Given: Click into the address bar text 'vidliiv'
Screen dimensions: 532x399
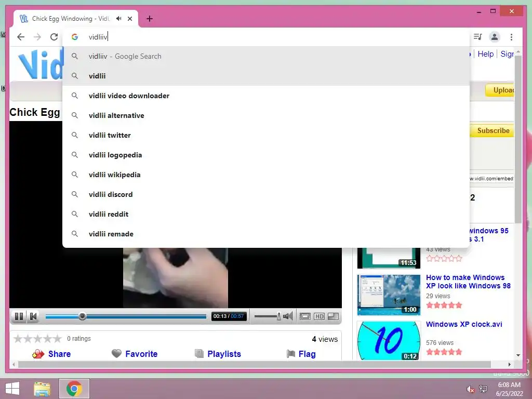Looking at the screenshot, I should tap(98, 37).
